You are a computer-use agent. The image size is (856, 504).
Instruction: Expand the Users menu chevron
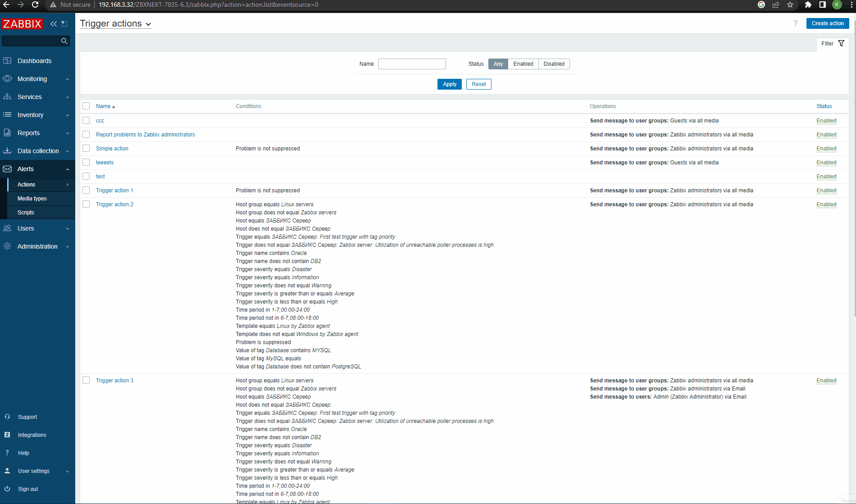[68, 229]
